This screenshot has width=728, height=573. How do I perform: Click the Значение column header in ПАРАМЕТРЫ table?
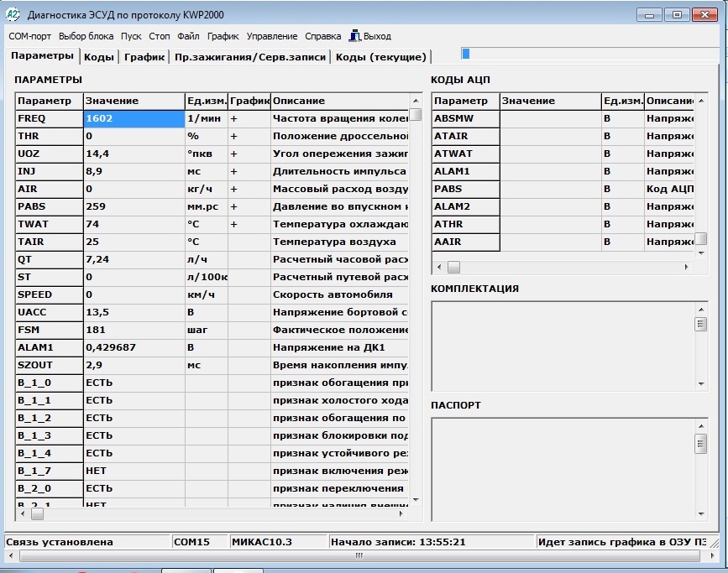tap(134, 101)
